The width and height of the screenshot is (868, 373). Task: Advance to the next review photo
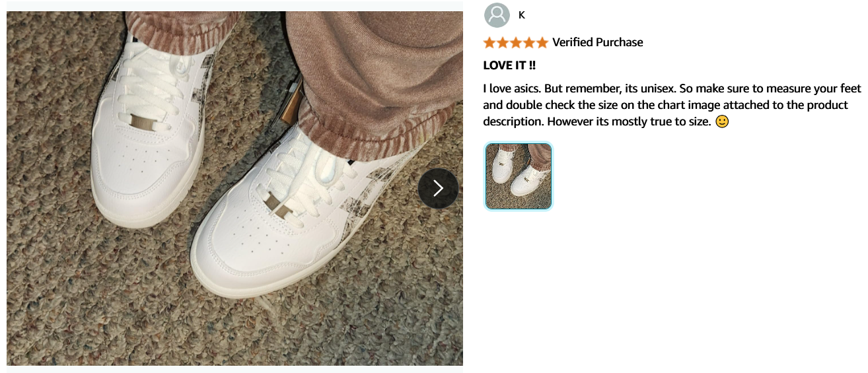point(438,188)
